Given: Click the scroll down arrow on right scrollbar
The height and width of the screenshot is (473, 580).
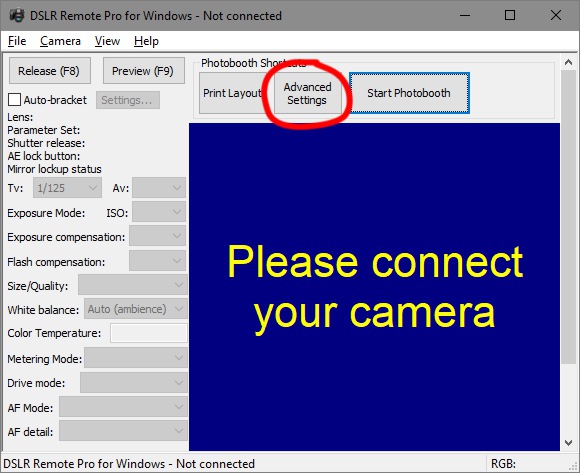Looking at the screenshot, I should click(569, 442).
